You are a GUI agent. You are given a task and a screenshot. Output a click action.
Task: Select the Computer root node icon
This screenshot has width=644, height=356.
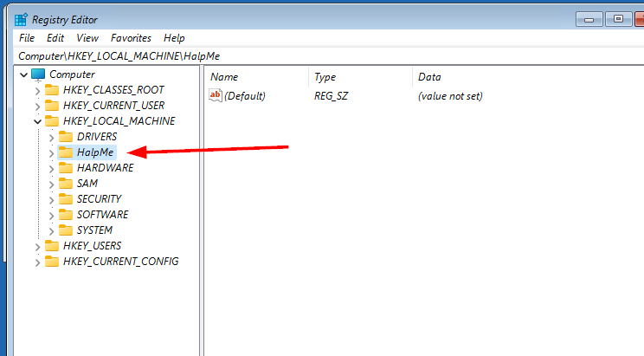click(x=37, y=74)
